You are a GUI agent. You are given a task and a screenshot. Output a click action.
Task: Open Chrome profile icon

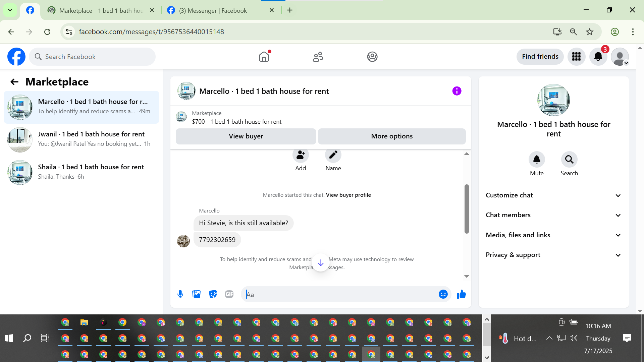(615, 32)
